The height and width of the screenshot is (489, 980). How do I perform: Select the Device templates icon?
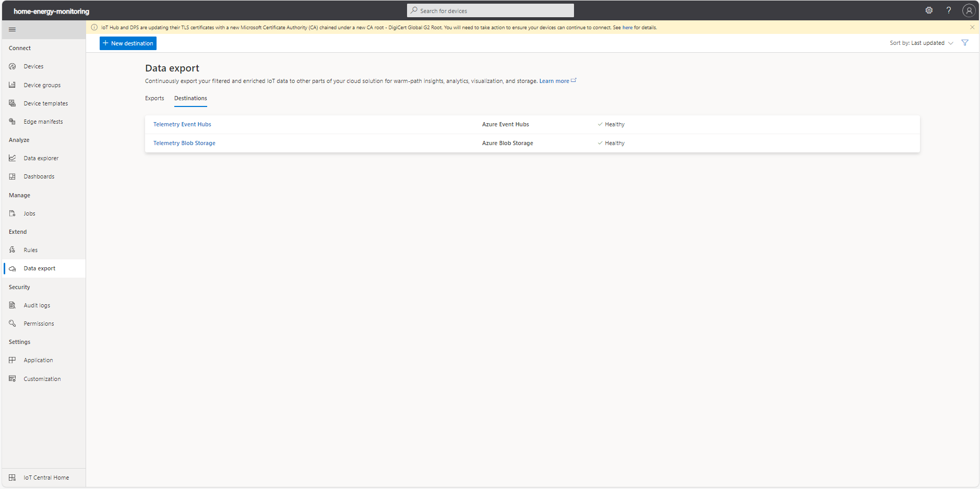click(12, 103)
